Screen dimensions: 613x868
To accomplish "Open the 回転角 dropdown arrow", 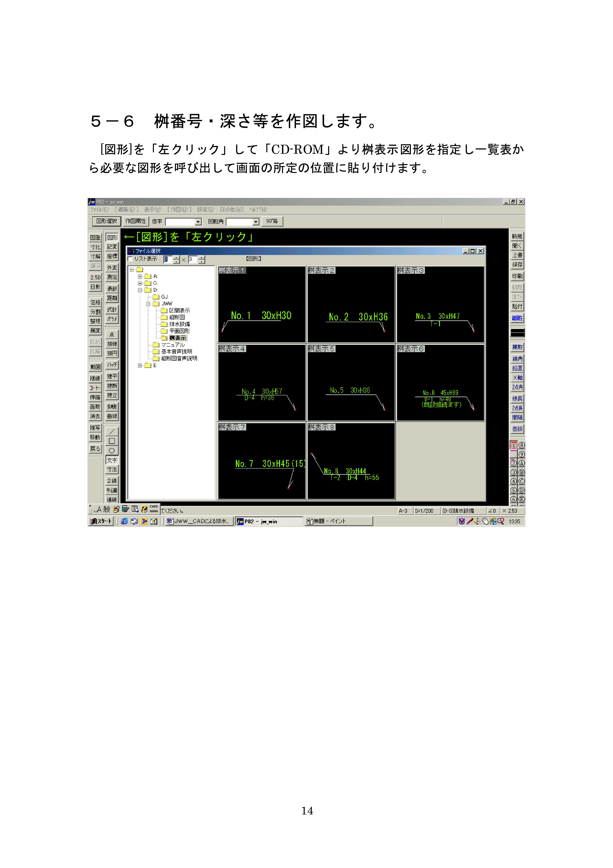I will pos(256,222).
